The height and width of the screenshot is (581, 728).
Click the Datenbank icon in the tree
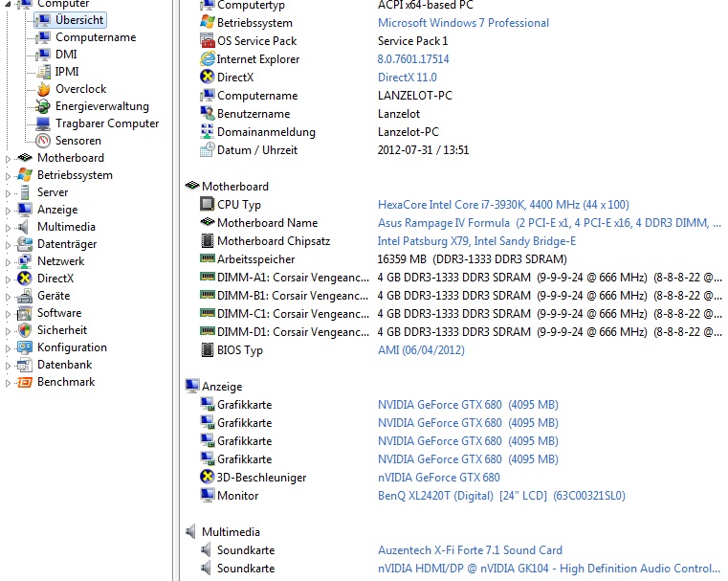tap(24, 365)
